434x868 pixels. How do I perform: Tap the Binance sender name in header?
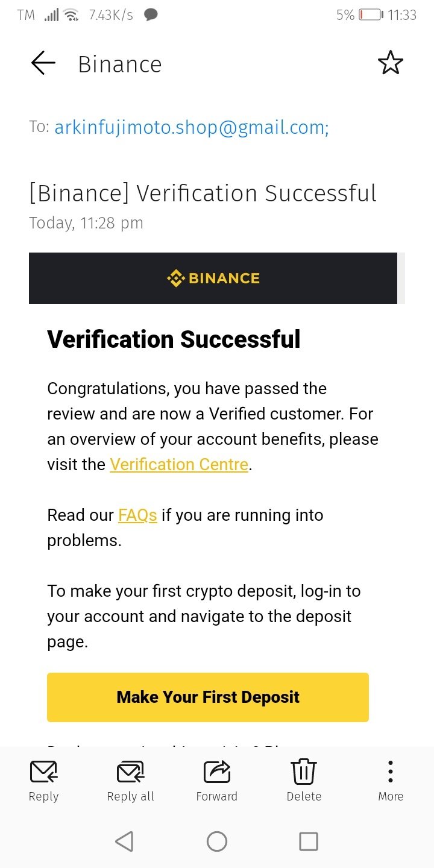tap(120, 64)
